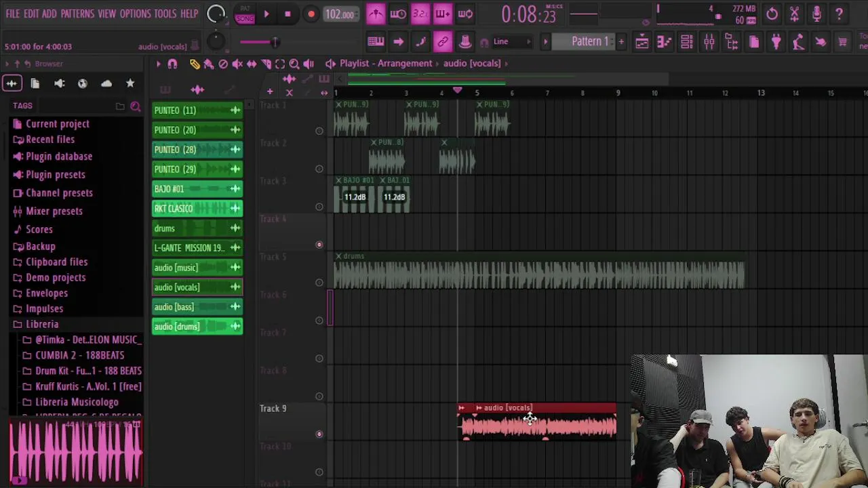Expand the CUMBIA 2 - 188BEATS folder
Image resolution: width=868 pixels, height=488 pixels.
click(79, 355)
